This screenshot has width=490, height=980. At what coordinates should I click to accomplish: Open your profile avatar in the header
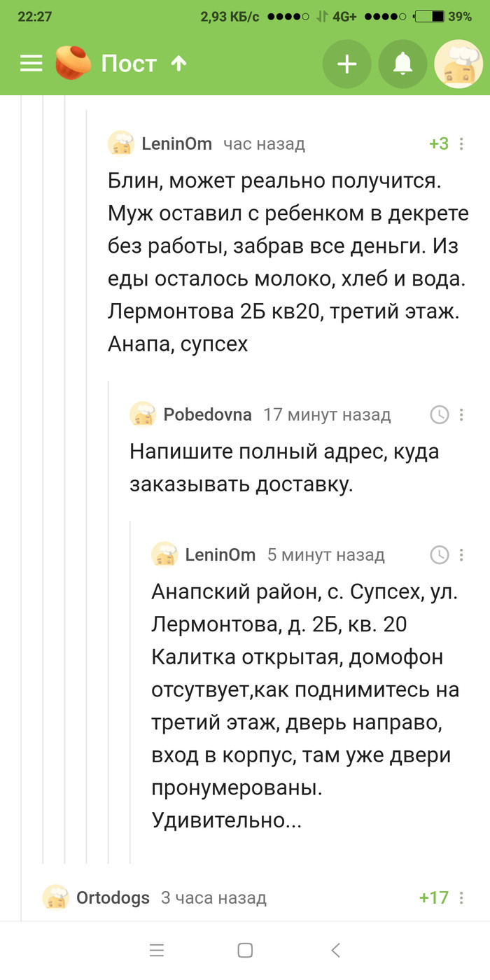point(457,64)
